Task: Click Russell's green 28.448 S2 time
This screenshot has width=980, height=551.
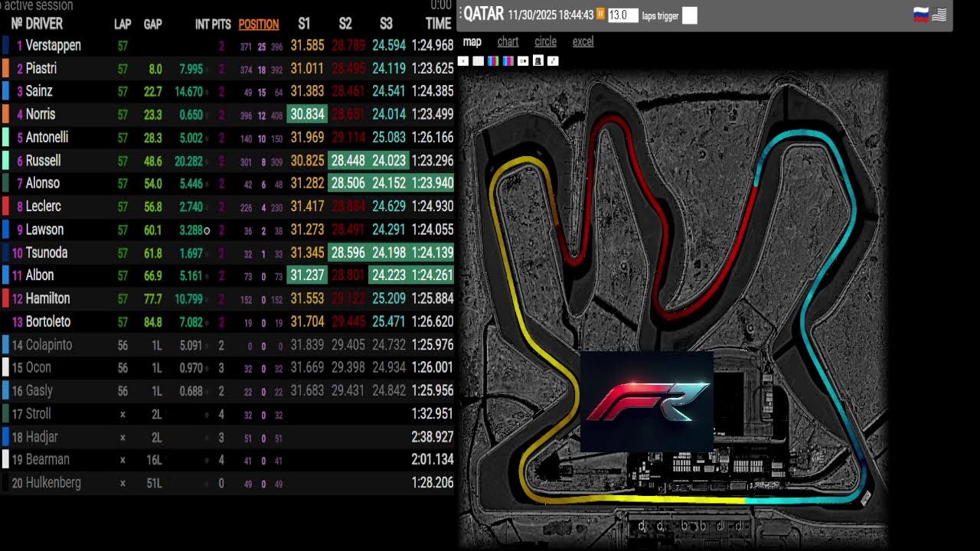Action: click(x=348, y=161)
